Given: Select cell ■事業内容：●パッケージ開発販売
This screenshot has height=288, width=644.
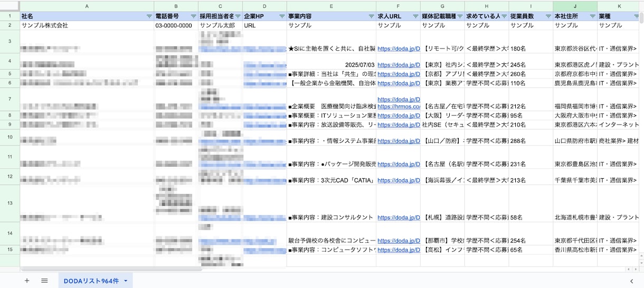Looking at the screenshot, I should pyautogui.click(x=332, y=157).
